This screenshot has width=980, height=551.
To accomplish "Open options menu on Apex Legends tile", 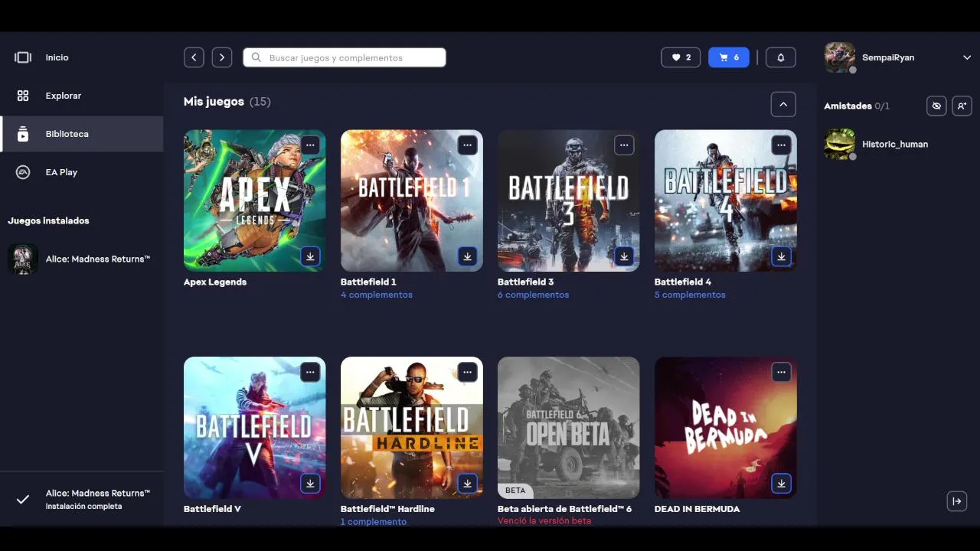I will tap(310, 145).
